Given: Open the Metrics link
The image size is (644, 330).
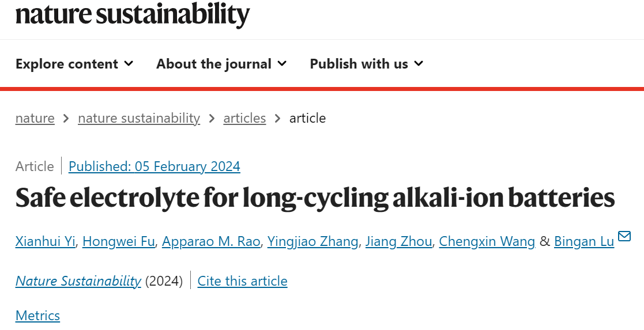Looking at the screenshot, I should click(x=38, y=316).
